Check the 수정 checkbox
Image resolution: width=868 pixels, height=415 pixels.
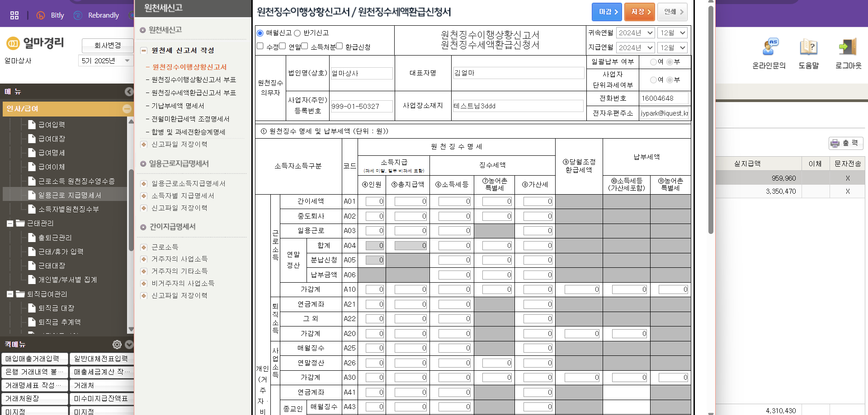tap(260, 46)
